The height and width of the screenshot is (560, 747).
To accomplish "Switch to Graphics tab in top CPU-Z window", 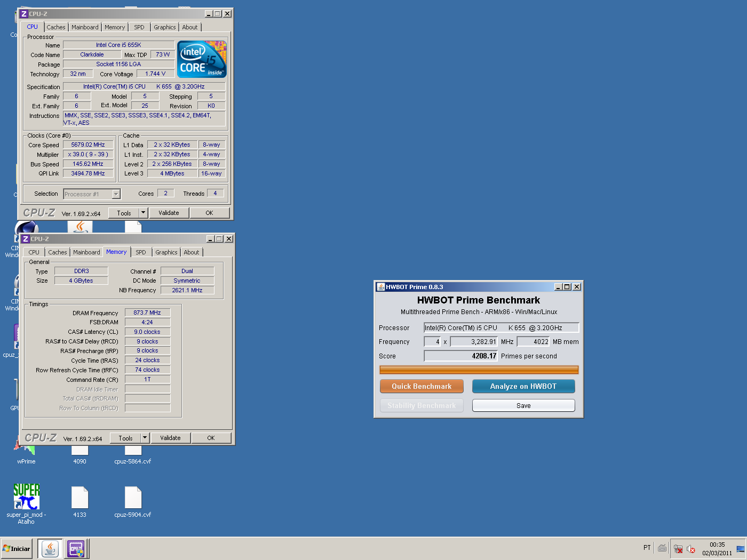I will click(x=165, y=27).
